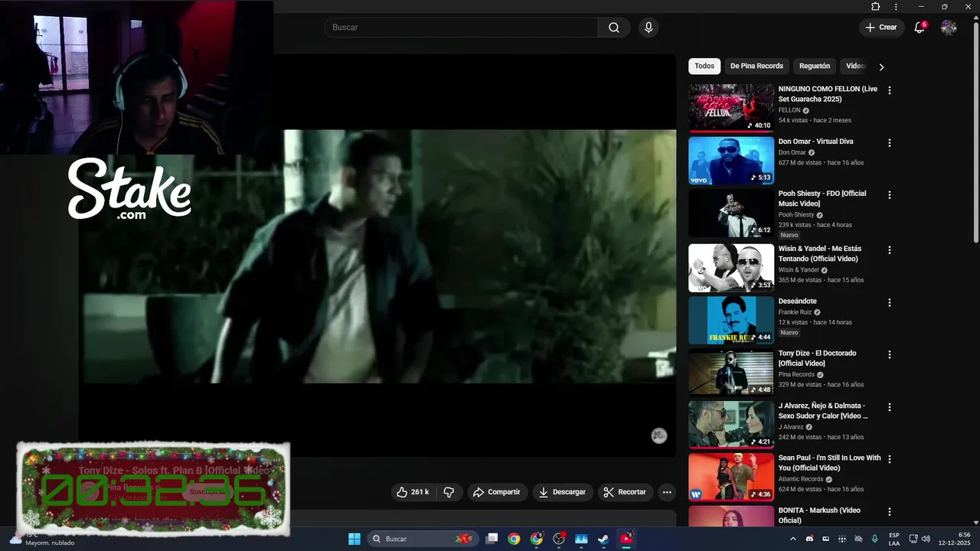Click the Recortar clip button

click(625, 492)
